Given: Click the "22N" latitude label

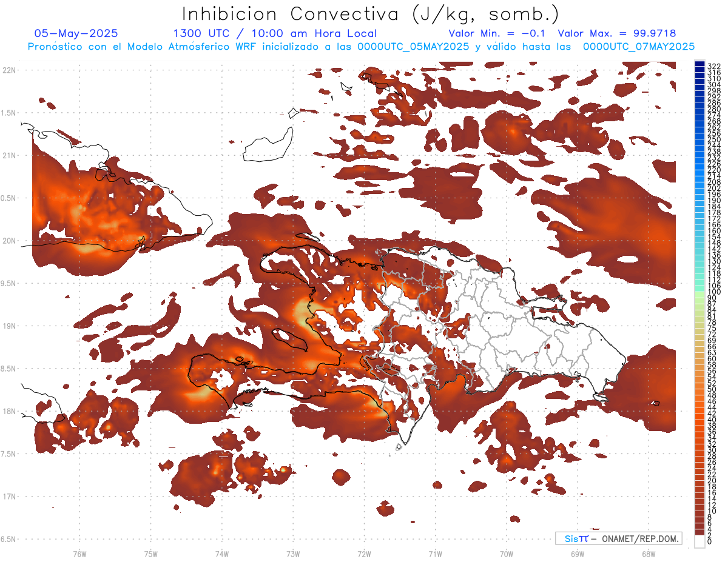Looking at the screenshot, I should click(8, 70).
